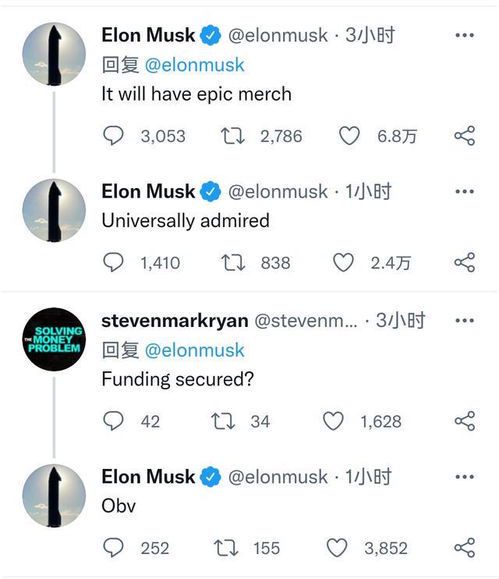Share the "Obv" tweet

click(x=464, y=547)
